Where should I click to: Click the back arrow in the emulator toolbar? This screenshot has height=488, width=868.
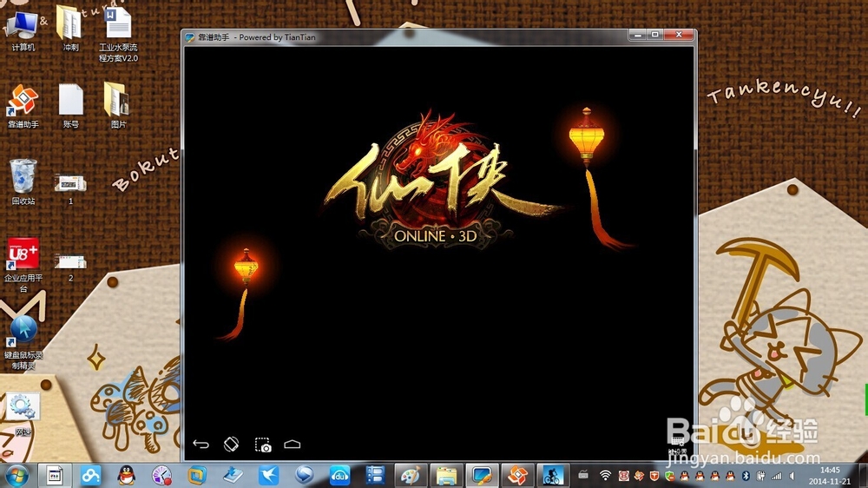[201, 445]
